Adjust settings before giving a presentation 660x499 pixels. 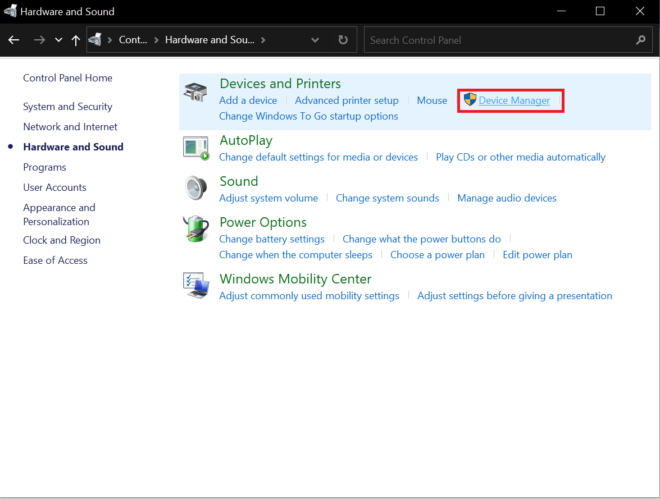point(515,296)
